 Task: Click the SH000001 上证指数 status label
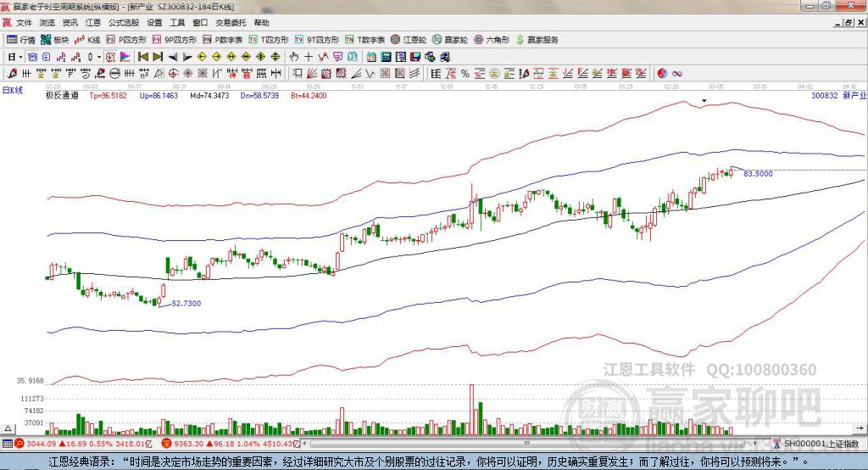click(x=821, y=444)
